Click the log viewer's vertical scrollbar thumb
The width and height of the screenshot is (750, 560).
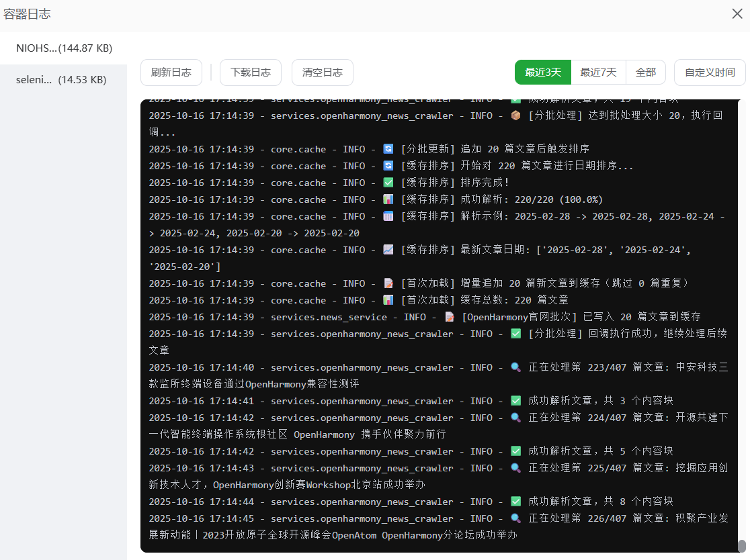pos(742,546)
